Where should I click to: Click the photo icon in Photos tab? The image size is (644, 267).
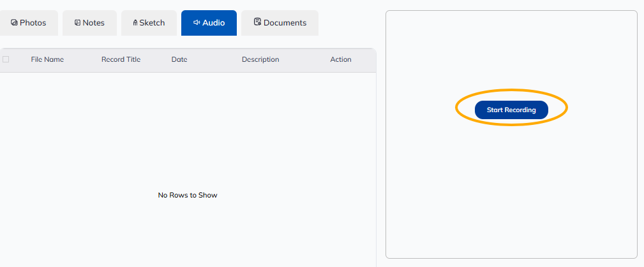pos(14,23)
